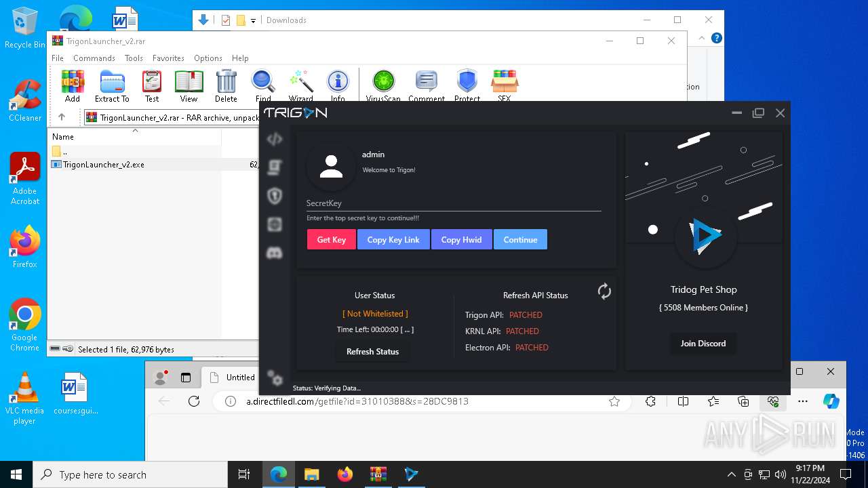Open the Downloads window quick access dropdown arrow
Screen dimensions: 868x488
(x=254, y=20)
